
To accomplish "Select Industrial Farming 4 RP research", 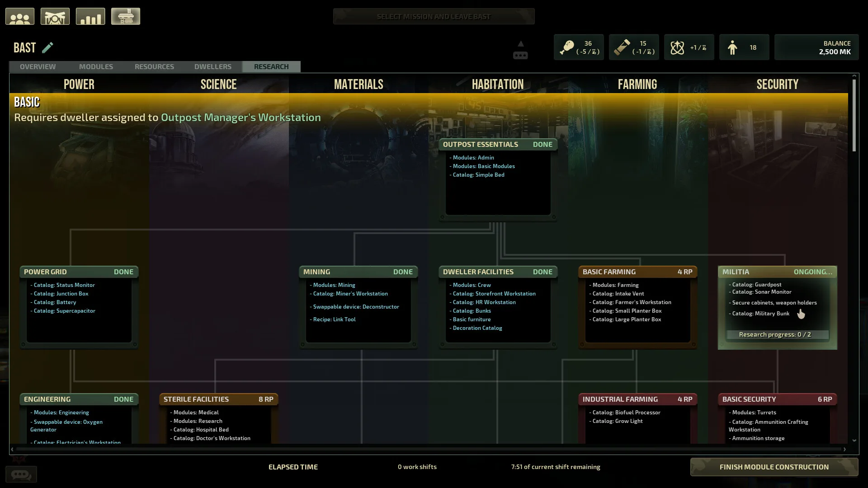I will point(637,418).
